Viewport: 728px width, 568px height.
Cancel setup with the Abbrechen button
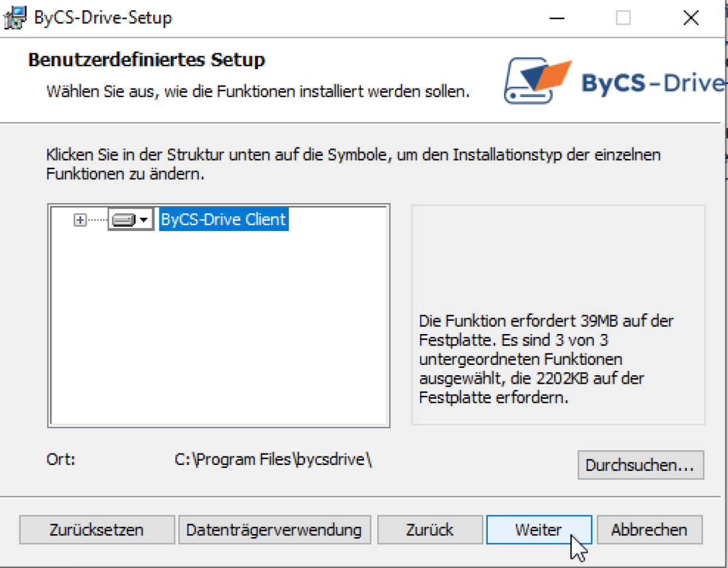click(x=649, y=530)
